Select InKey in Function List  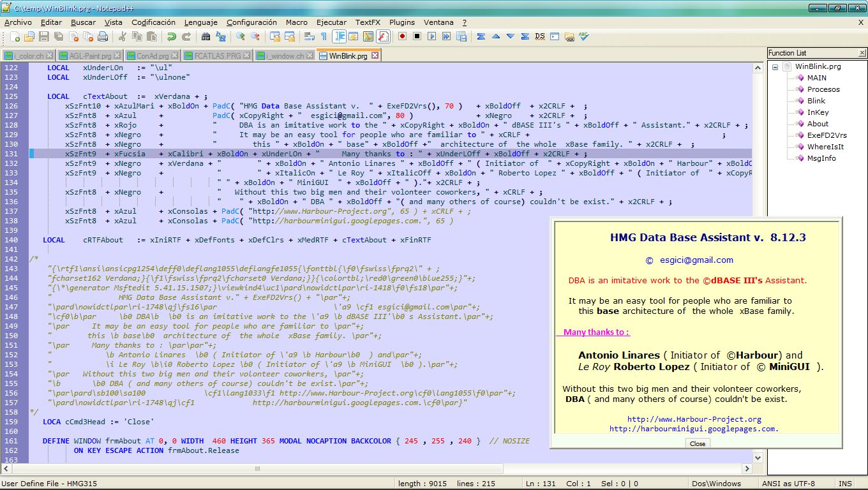point(818,112)
